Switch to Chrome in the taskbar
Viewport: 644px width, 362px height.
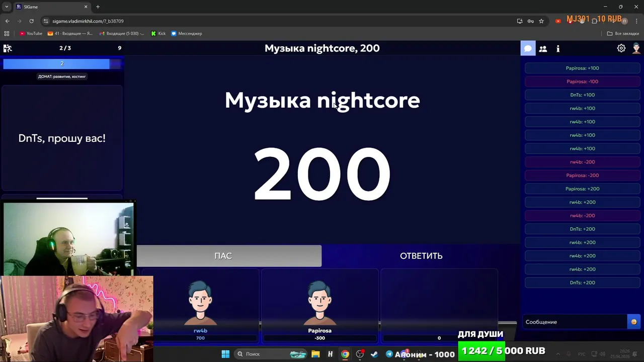click(345, 354)
